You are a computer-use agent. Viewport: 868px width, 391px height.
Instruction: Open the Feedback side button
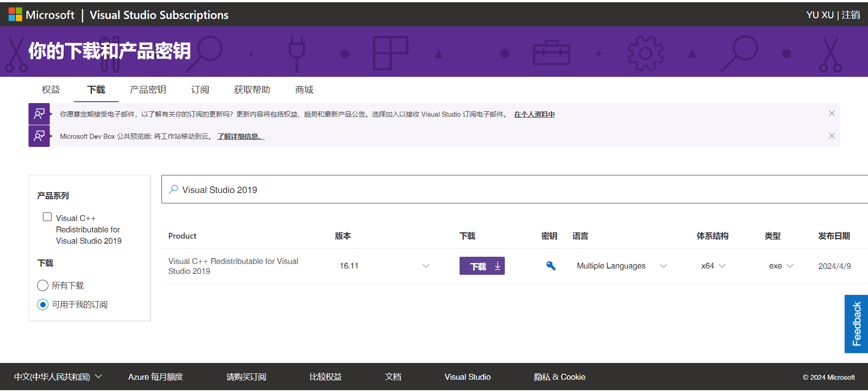coord(856,324)
